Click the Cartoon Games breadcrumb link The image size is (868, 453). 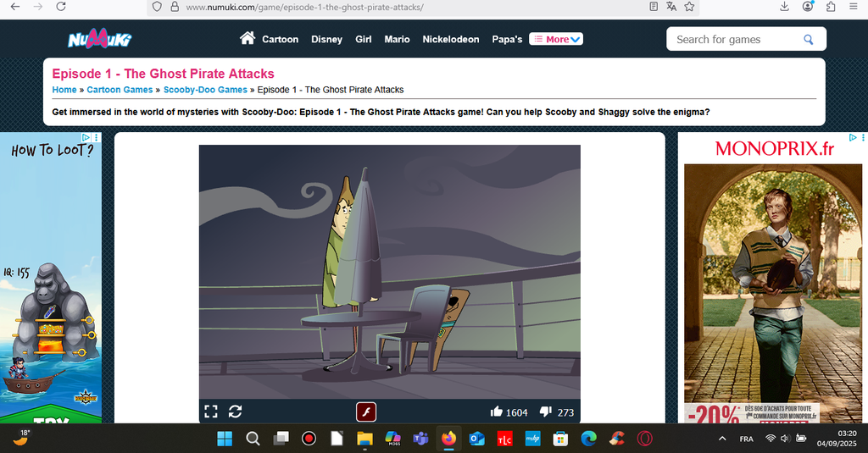(120, 90)
